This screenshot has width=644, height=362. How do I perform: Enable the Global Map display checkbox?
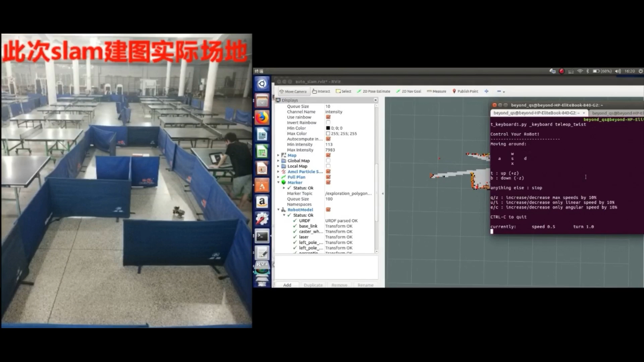328,161
